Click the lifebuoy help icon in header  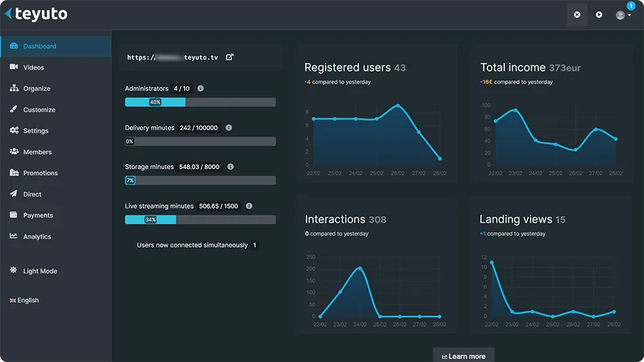click(577, 15)
